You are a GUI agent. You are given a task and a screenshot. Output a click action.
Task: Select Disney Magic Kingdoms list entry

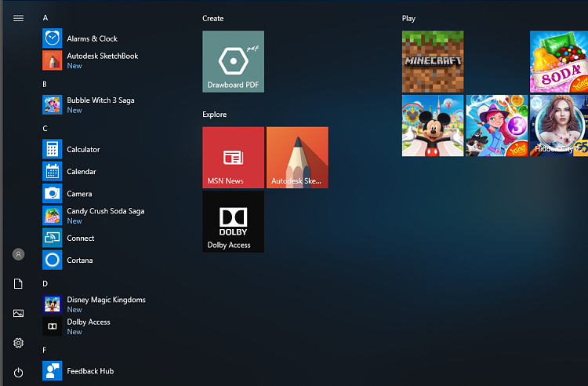click(94, 304)
